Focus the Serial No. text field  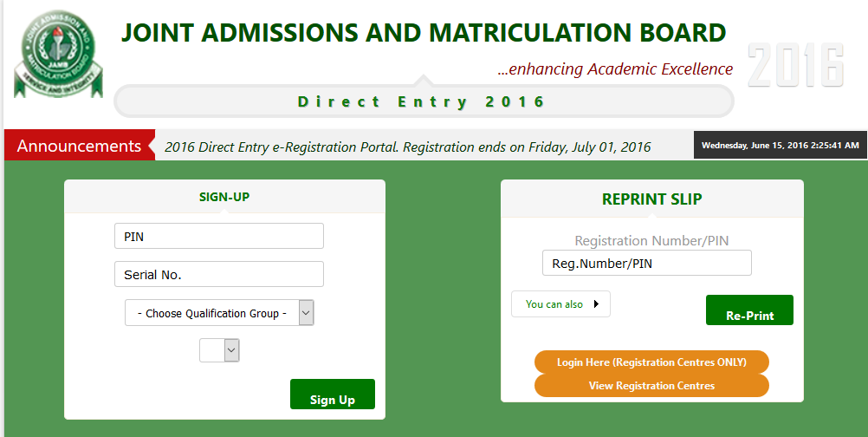[x=219, y=274]
